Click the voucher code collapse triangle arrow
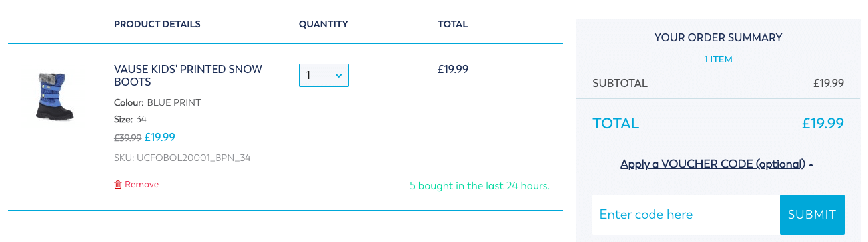Viewport: 868px width, 242px height. tap(811, 164)
